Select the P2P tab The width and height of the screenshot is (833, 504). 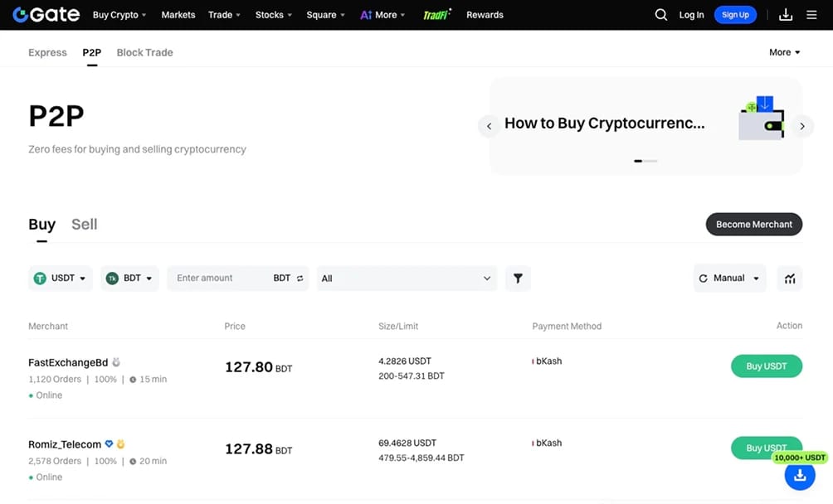91,52
